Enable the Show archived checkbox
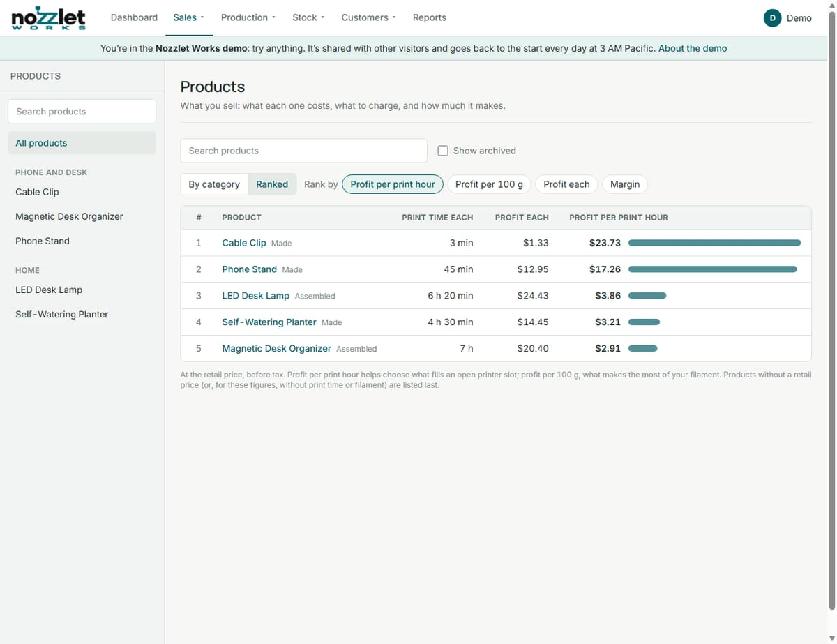Image resolution: width=837 pixels, height=644 pixels. point(443,151)
